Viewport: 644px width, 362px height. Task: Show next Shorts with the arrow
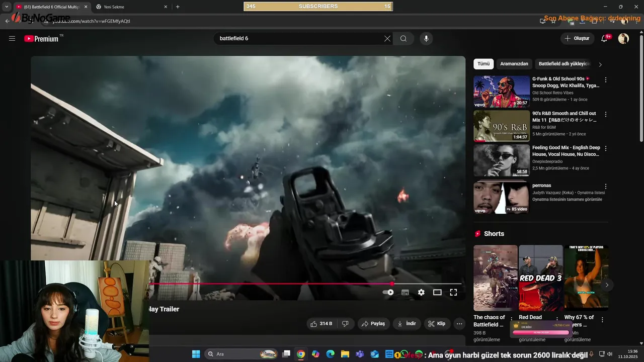click(x=607, y=285)
